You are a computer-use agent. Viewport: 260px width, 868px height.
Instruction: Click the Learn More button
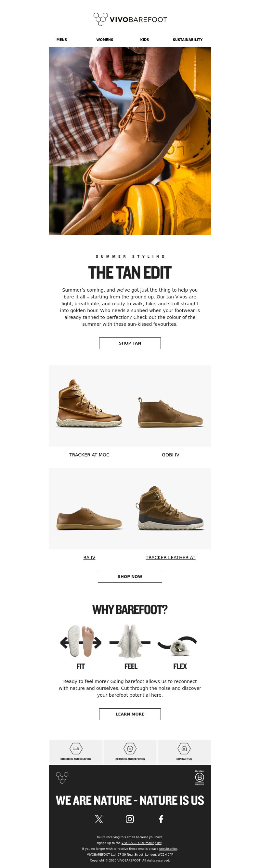point(130,714)
